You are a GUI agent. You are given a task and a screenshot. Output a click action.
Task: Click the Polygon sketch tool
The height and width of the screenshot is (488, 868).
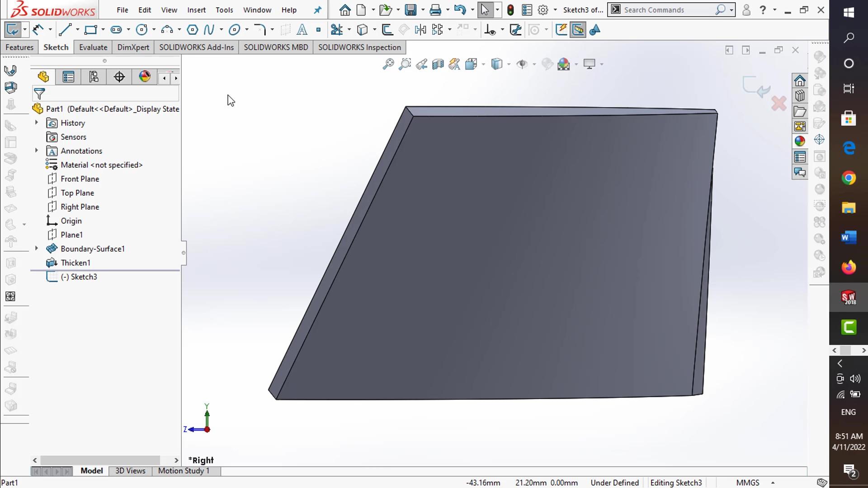192,30
